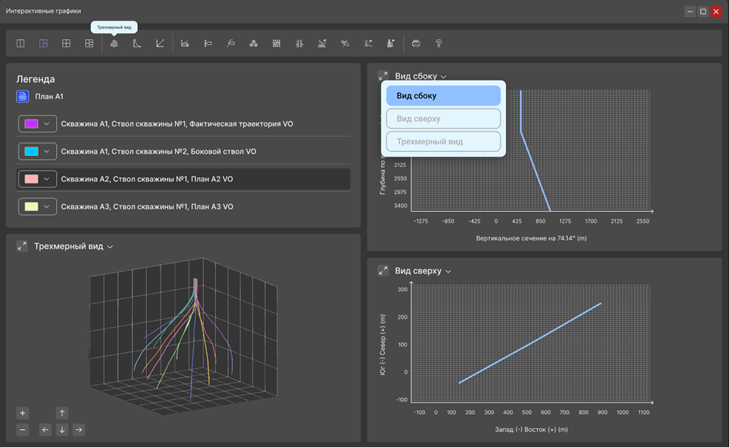The height and width of the screenshot is (447, 729).
Task: Expand color dropdown chevron for План А3 VO
Action: (46, 207)
